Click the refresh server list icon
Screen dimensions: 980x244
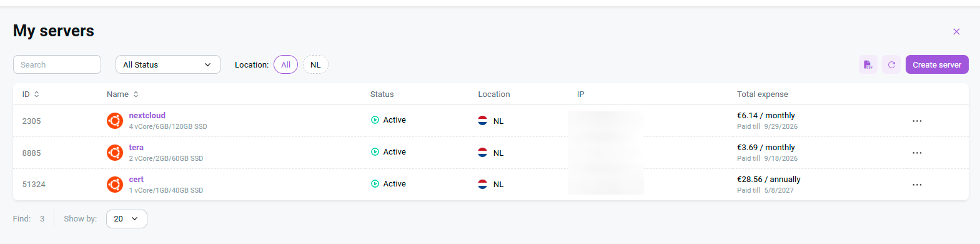(891, 64)
